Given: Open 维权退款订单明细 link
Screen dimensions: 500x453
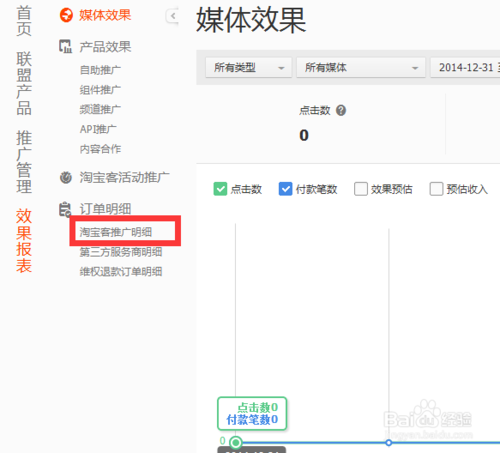Looking at the screenshot, I should point(121,271).
